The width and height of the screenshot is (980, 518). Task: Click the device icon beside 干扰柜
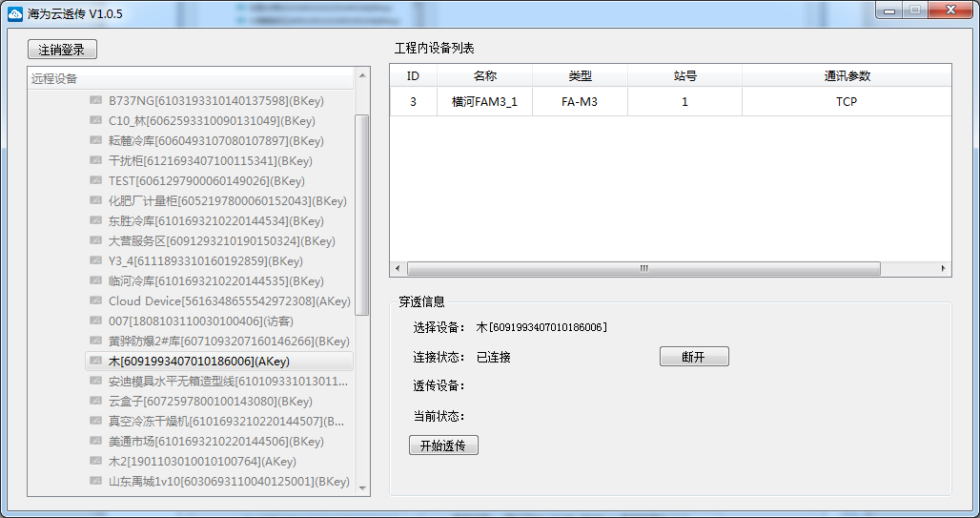pyautogui.click(x=95, y=160)
